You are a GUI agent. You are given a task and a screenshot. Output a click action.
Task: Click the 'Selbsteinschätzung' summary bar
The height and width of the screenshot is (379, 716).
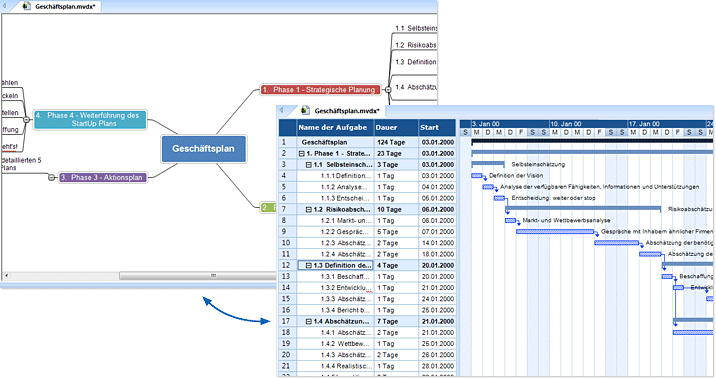point(488,163)
